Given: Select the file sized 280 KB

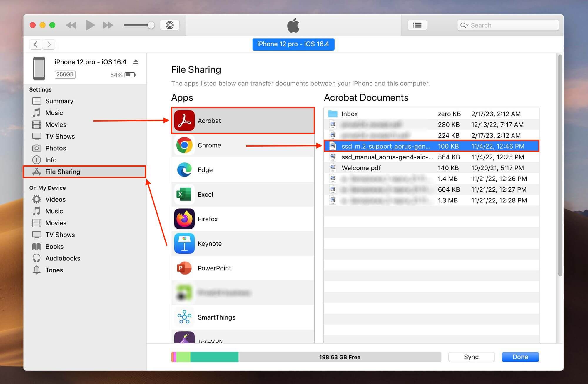Looking at the screenshot, I should 431,124.
